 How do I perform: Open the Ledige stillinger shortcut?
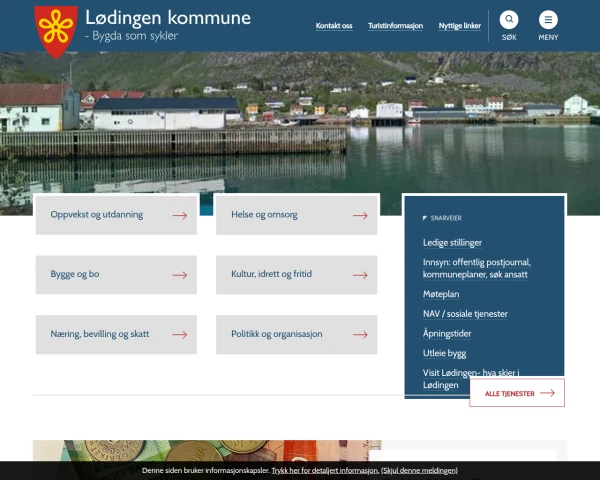(452, 242)
